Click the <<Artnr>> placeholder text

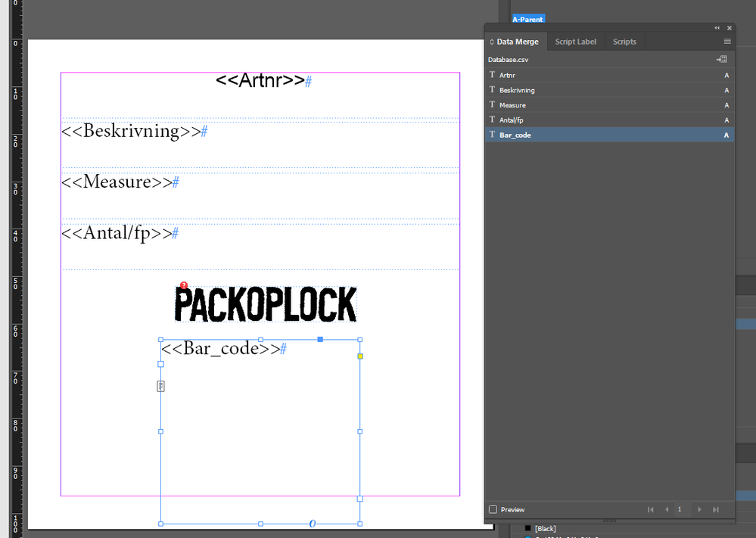[x=260, y=80]
